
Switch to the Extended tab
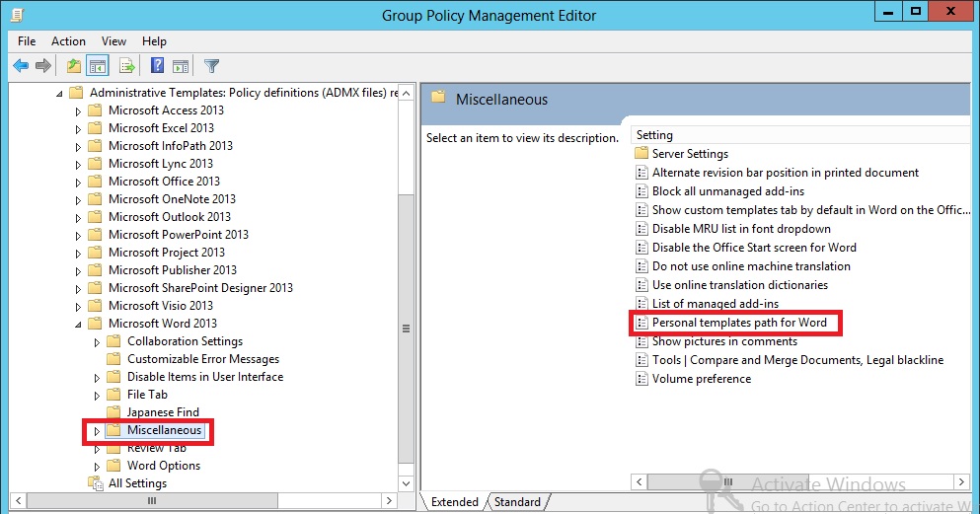454,501
